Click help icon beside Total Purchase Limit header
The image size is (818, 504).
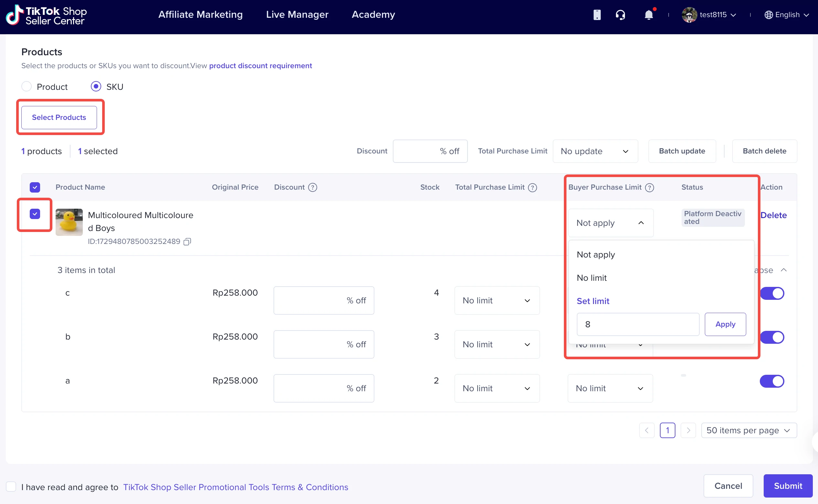533,187
